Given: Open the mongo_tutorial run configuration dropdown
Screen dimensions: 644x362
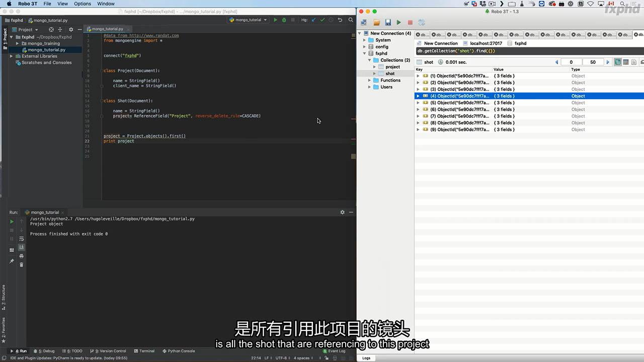Looking at the screenshot, I should pyautogui.click(x=248, y=20).
